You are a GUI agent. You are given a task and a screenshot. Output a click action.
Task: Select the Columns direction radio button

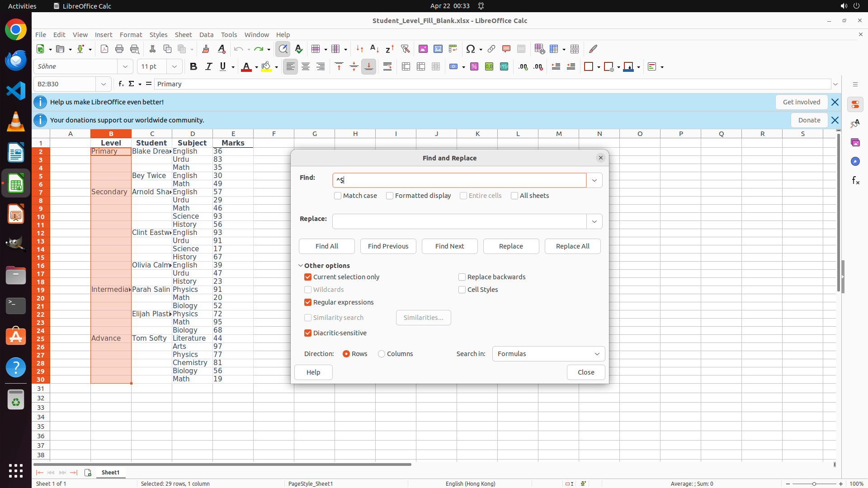[382, 354]
